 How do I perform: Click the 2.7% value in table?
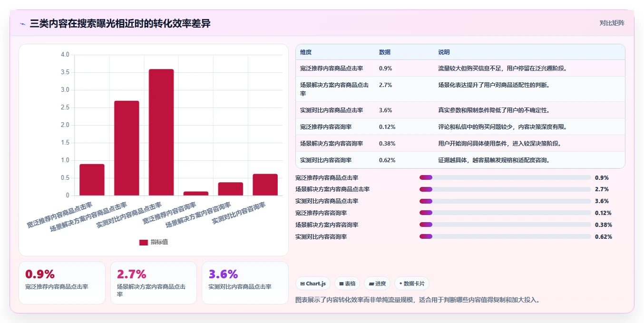[x=386, y=85]
